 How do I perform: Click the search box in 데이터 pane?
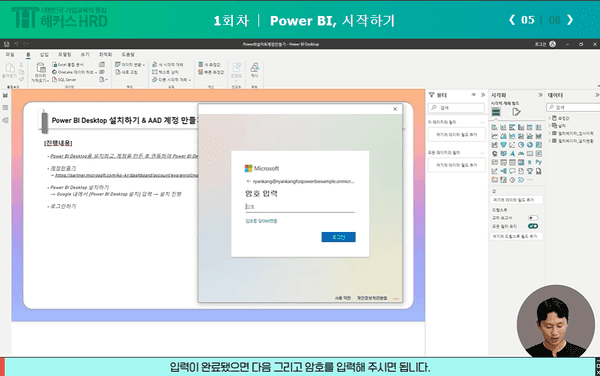coord(573,107)
